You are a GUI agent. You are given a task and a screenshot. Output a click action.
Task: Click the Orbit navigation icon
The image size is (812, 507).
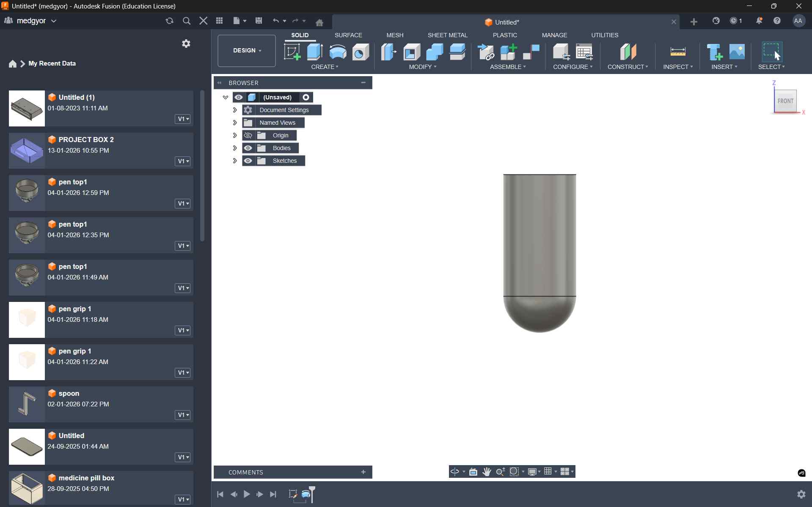pos(455,471)
